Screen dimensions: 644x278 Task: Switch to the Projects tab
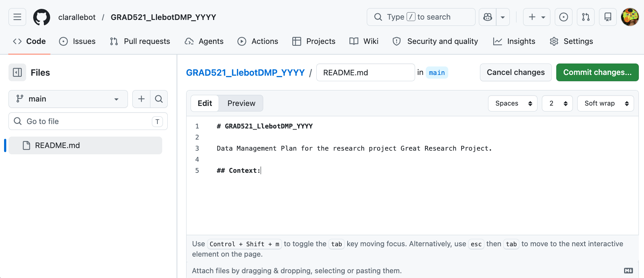coord(314,41)
